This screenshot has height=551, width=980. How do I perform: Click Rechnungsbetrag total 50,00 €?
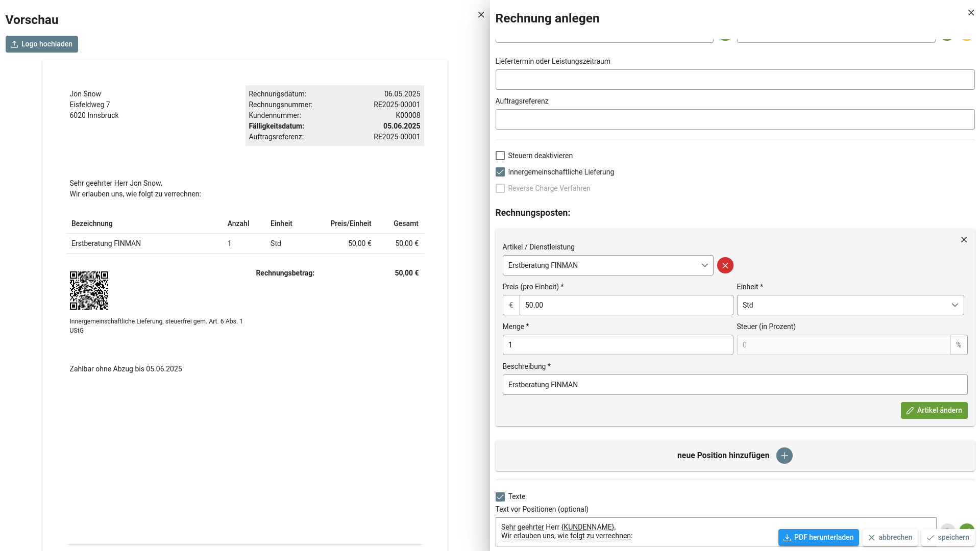(x=406, y=273)
